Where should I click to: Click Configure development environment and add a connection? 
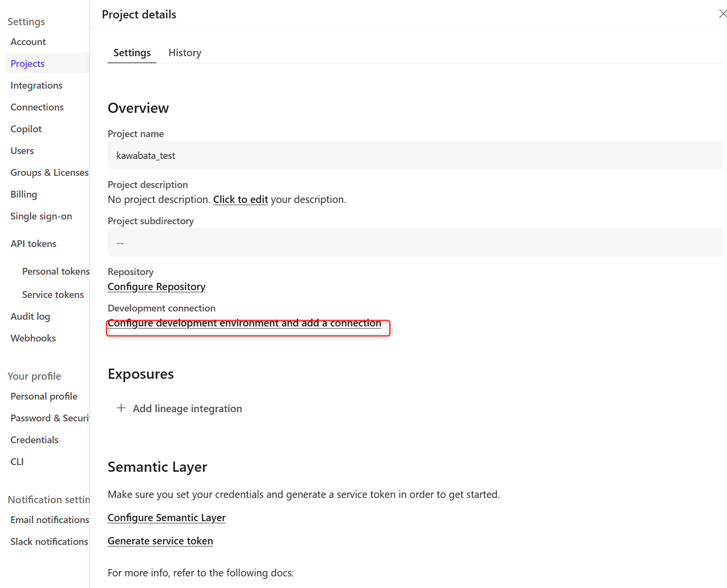pyautogui.click(x=244, y=323)
